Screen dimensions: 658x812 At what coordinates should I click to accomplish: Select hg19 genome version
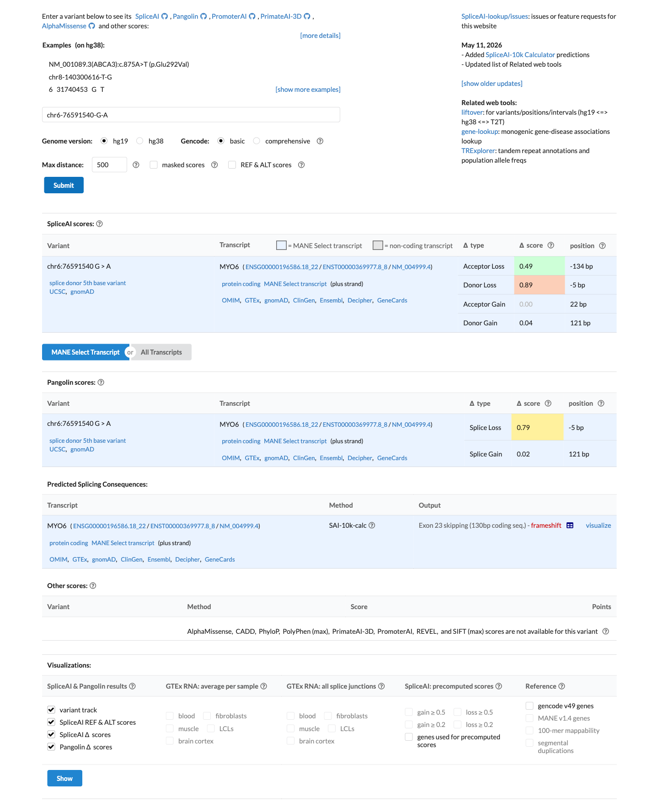[x=104, y=141]
